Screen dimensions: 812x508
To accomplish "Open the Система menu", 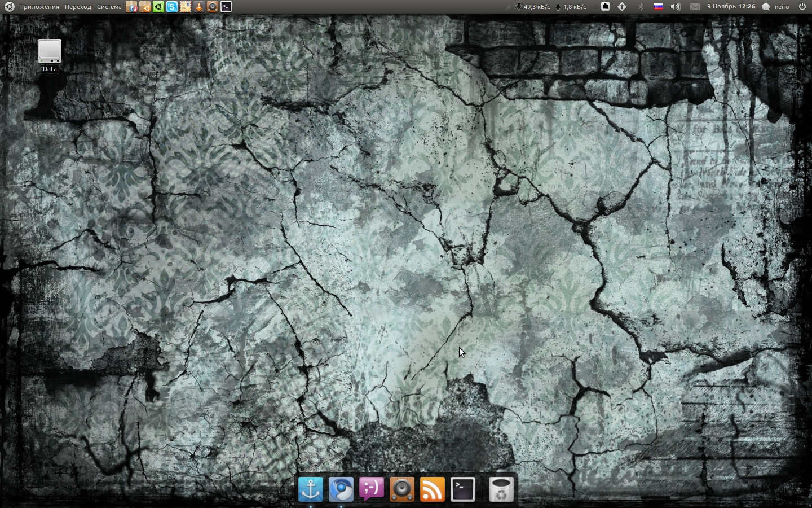I will 109,7.
